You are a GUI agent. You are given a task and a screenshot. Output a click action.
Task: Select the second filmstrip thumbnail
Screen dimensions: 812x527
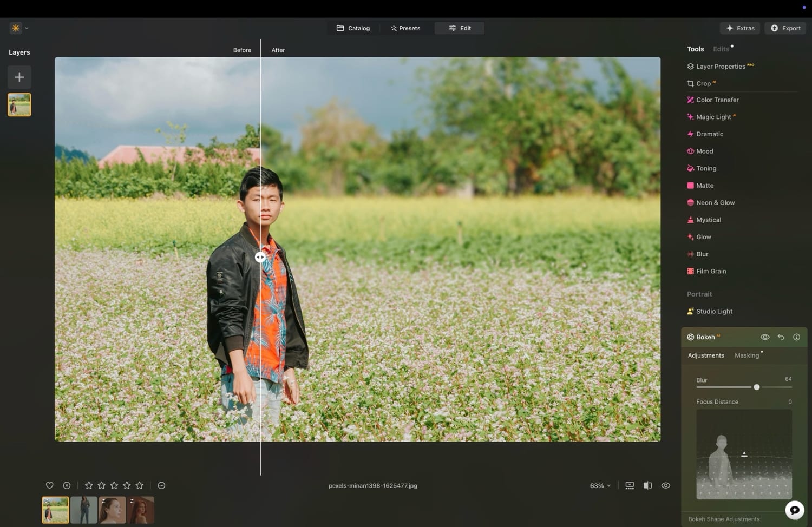[84, 509]
